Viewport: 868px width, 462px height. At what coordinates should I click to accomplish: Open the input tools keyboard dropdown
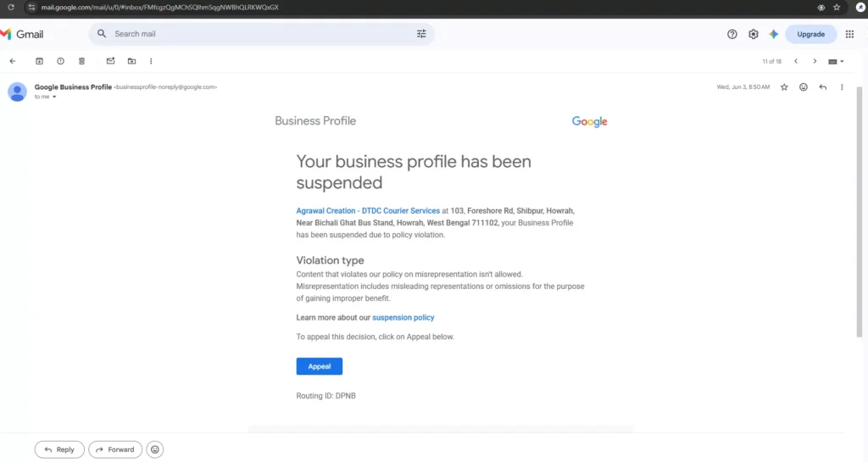[836, 61]
